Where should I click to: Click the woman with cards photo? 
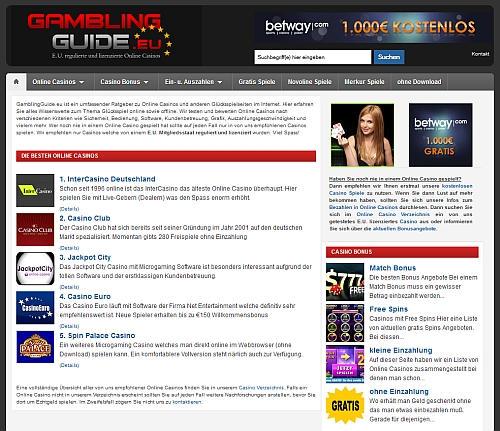click(x=362, y=135)
